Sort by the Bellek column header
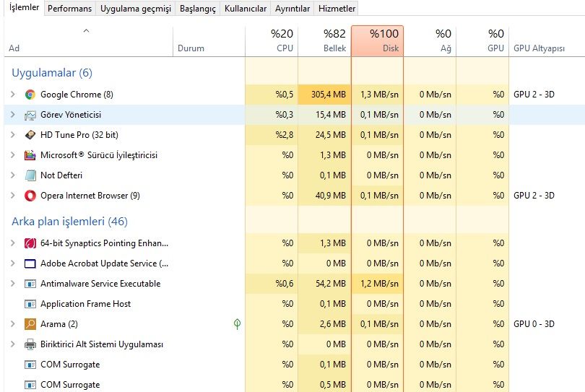 tap(324, 41)
